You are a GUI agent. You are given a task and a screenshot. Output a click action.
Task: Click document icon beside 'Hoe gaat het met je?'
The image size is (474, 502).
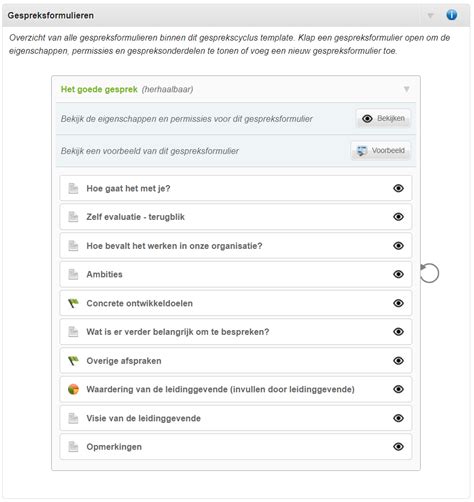point(73,188)
